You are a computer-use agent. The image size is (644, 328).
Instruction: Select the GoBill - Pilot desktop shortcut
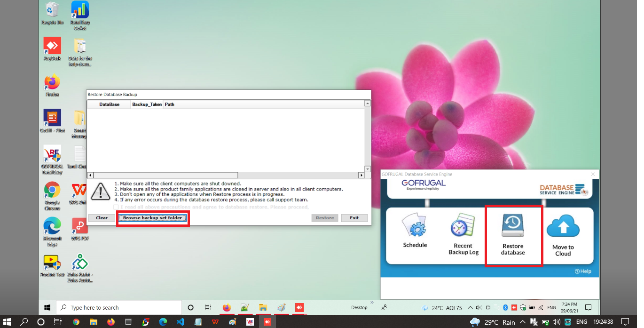(x=52, y=121)
